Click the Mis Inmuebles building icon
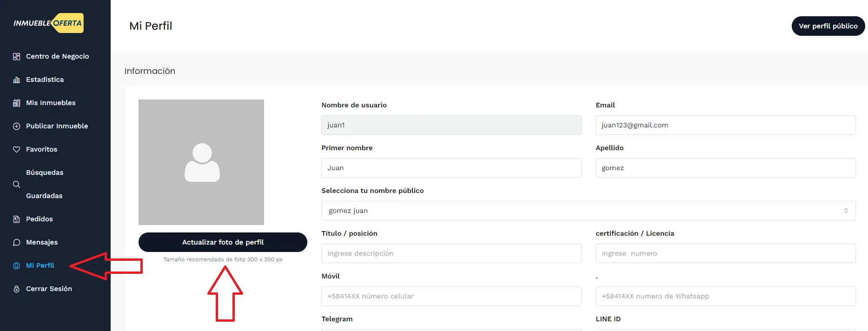This screenshot has height=331, width=868. tap(17, 103)
